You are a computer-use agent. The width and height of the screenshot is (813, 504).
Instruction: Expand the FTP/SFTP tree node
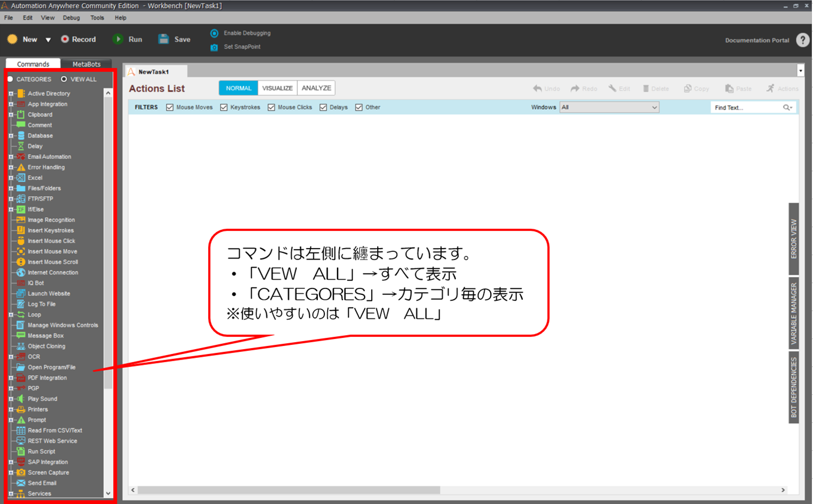(x=11, y=199)
